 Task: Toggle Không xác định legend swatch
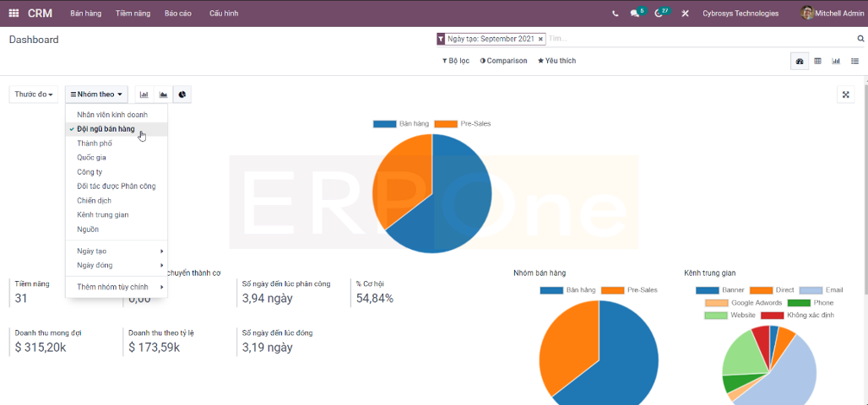coord(773,316)
